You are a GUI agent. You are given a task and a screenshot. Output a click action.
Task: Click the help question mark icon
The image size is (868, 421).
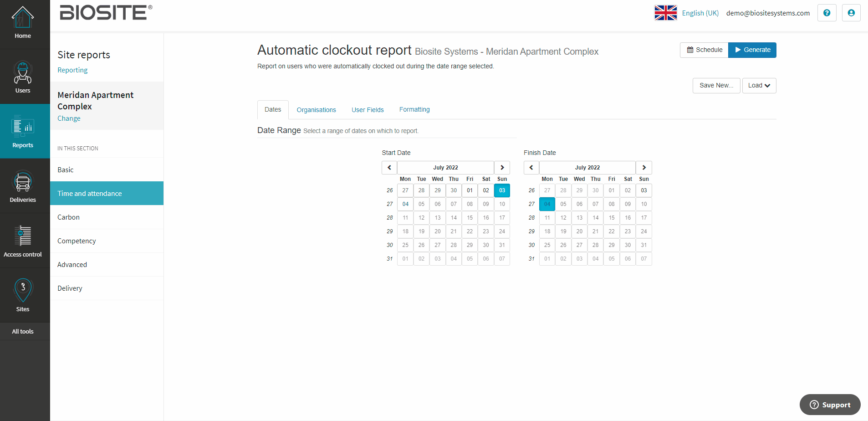pos(827,13)
